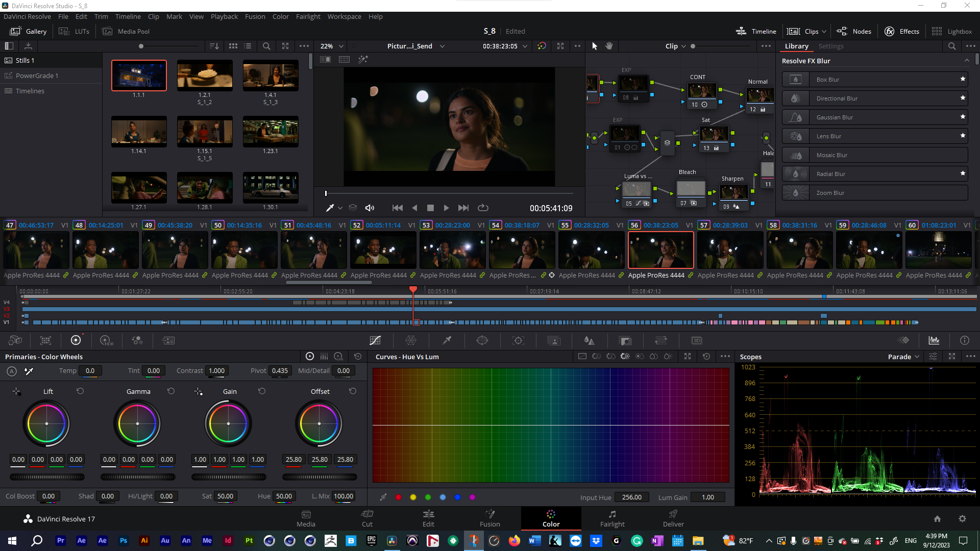Open the Power Window palette
Image resolution: width=980 pixels, height=551 pixels.
point(482,340)
